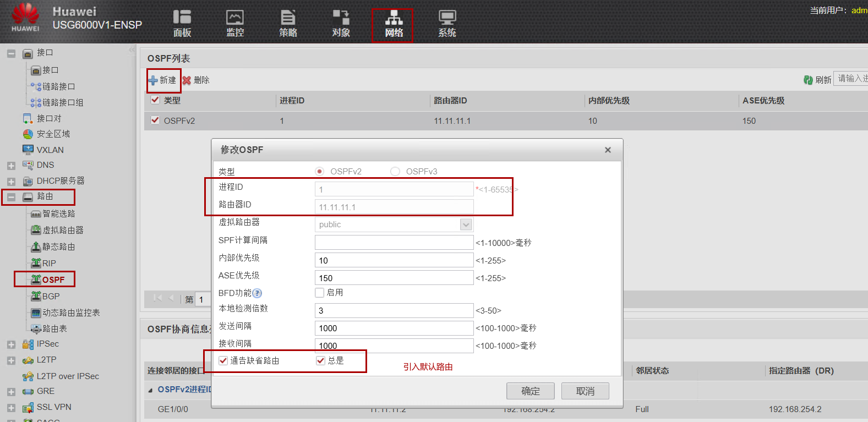Click the 新建 create button
868x422 pixels.
(x=163, y=80)
